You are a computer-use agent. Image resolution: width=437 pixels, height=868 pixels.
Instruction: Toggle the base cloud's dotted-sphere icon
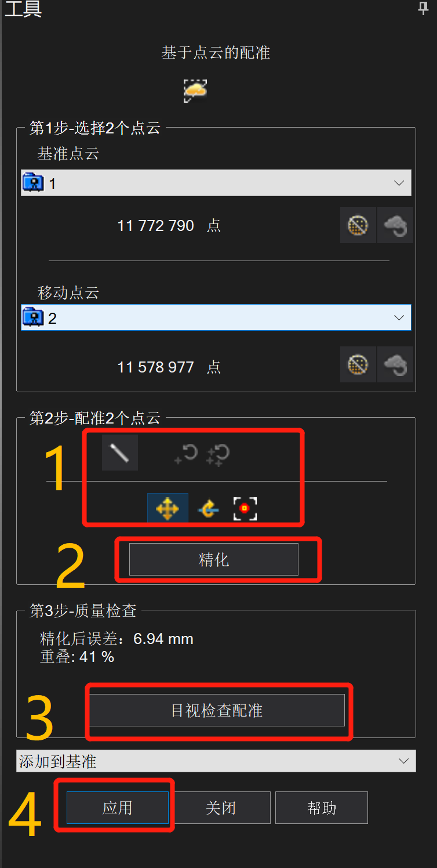[x=358, y=225]
